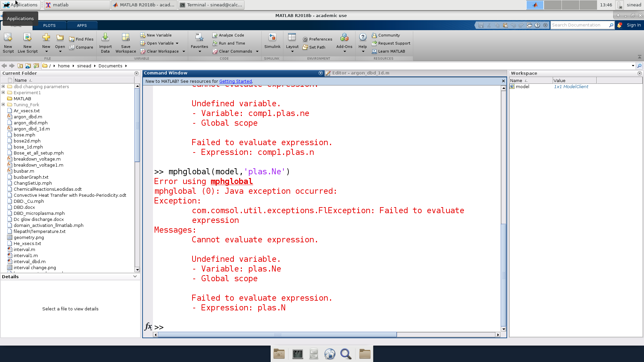The width and height of the screenshot is (644, 362).
Task: Open the Getting Started link
Action: pyautogui.click(x=235, y=81)
